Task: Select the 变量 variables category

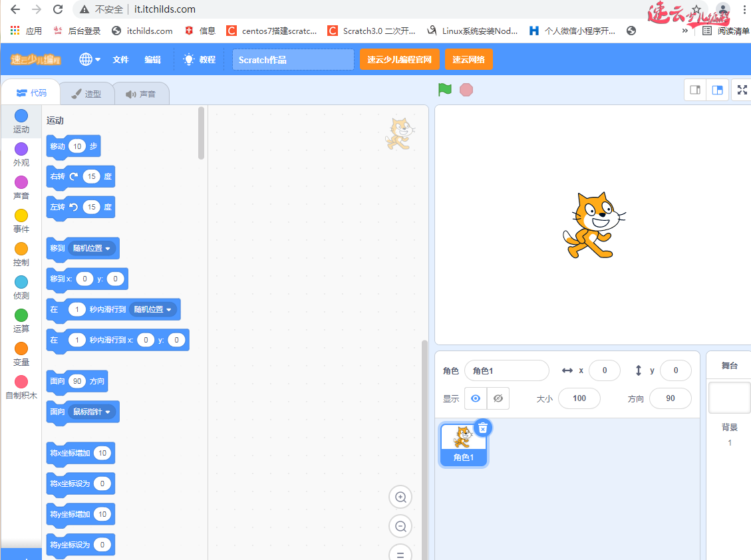Action: click(x=21, y=354)
